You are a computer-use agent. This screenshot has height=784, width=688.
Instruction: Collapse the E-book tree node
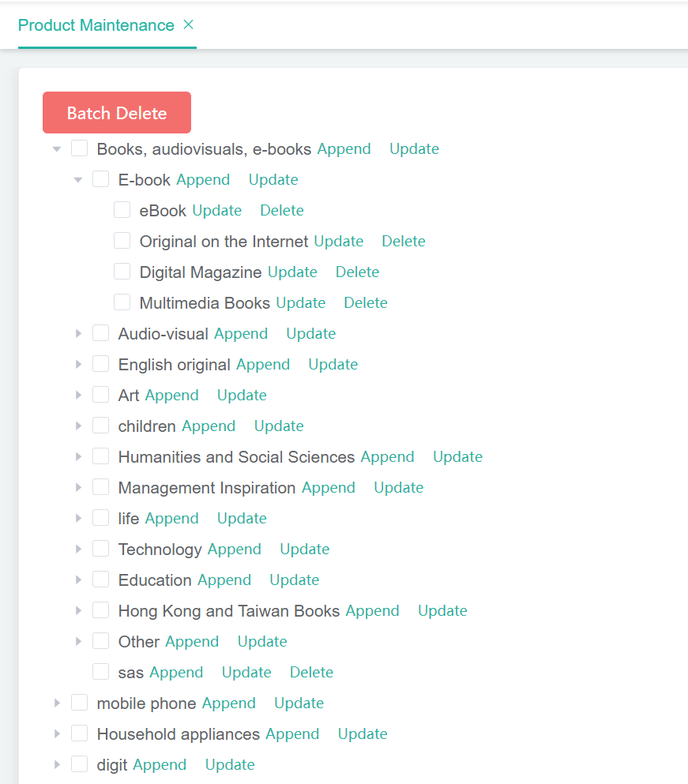point(78,180)
